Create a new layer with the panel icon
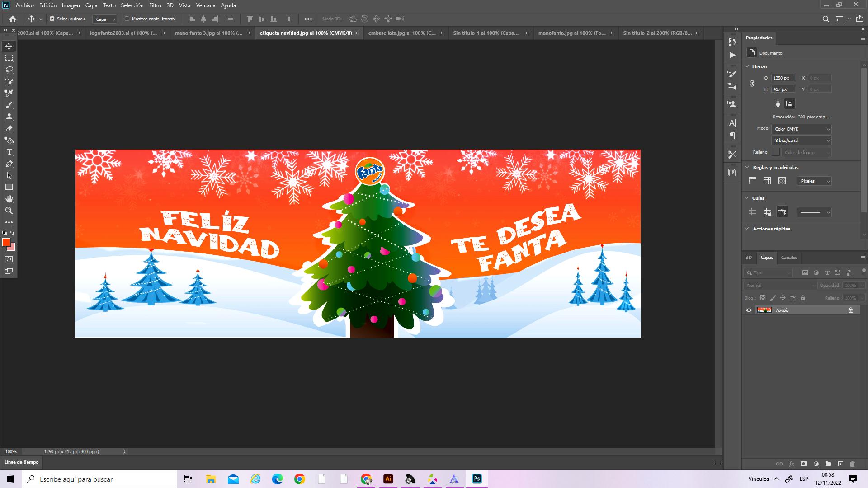 point(840,464)
